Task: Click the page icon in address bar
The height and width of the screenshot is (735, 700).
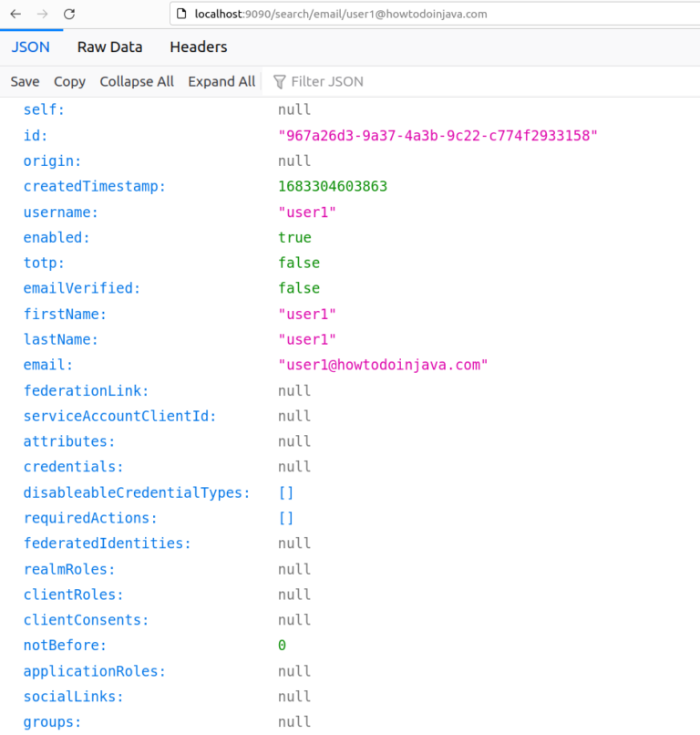Action: 181,14
